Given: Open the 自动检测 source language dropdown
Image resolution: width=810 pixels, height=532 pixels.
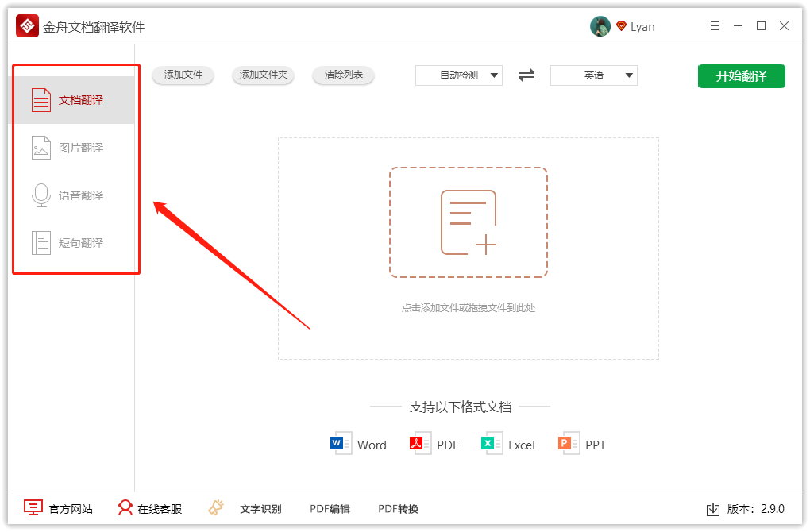Looking at the screenshot, I should point(459,75).
